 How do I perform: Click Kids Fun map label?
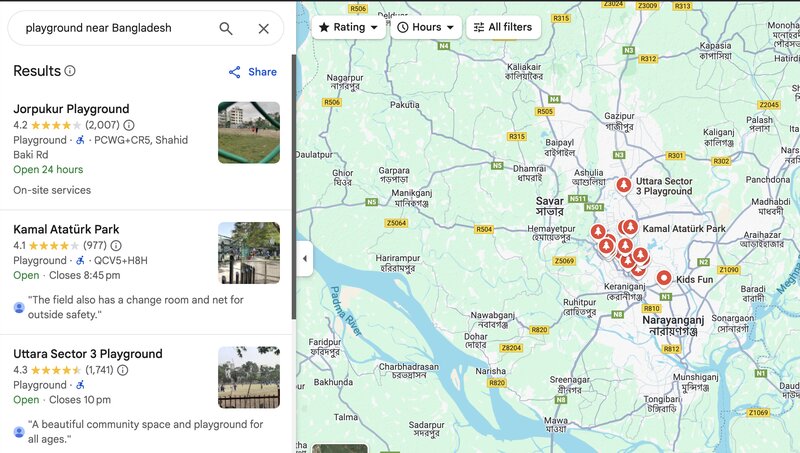click(694, 280)
